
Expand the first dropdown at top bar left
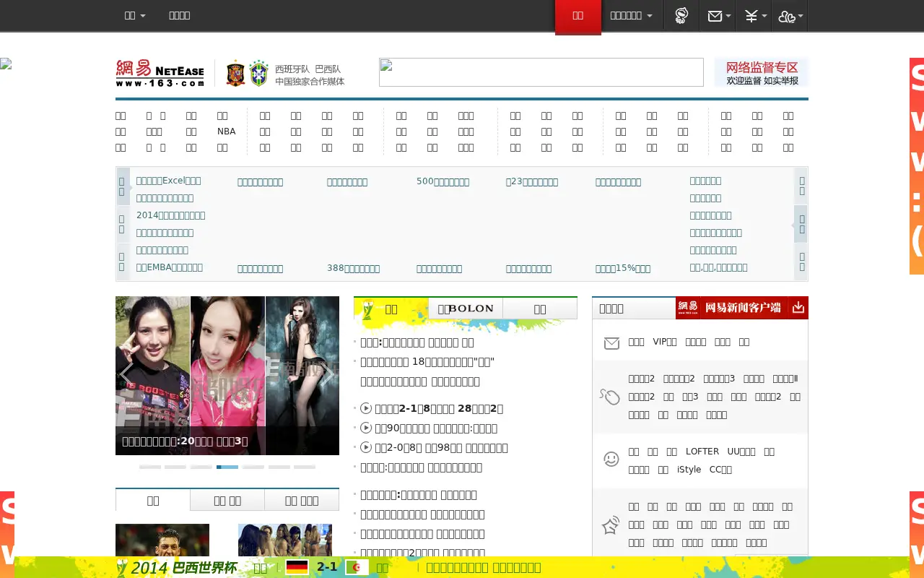135,15
